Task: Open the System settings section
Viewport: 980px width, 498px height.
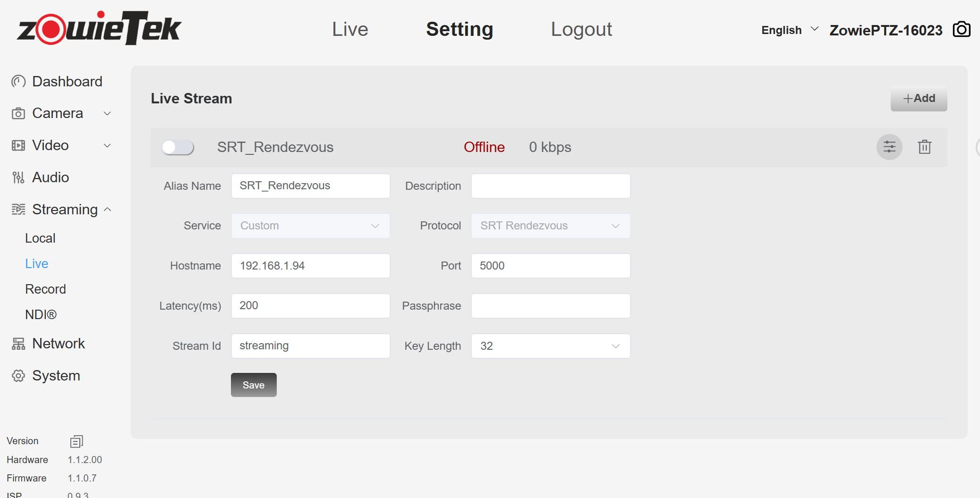Action: tap(56, 376)
